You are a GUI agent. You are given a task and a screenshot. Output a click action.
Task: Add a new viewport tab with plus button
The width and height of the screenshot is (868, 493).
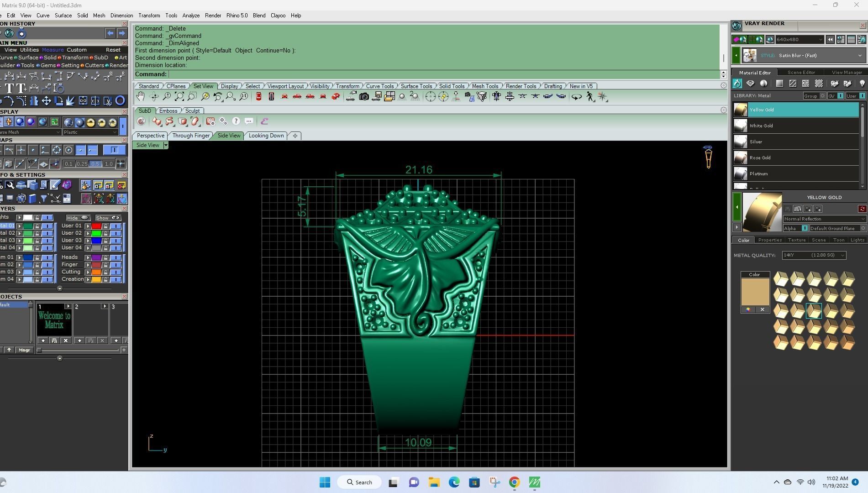[x=295, y=136]
